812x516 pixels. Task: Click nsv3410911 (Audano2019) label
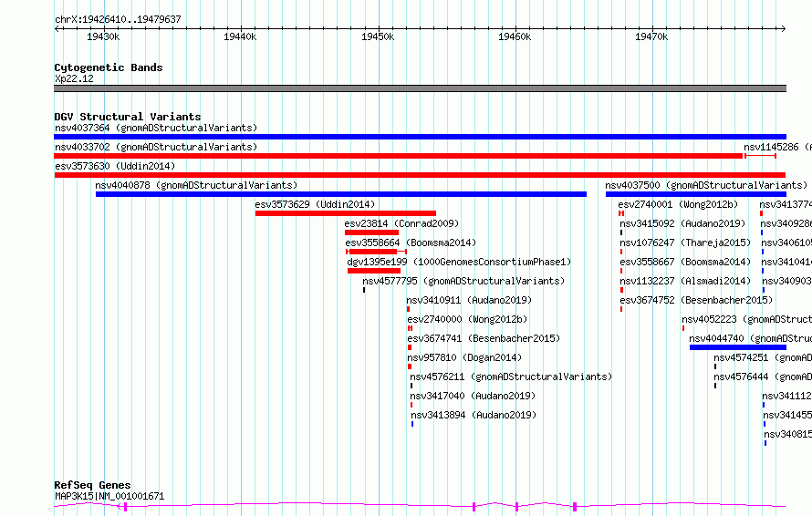[x=469, y=300]
